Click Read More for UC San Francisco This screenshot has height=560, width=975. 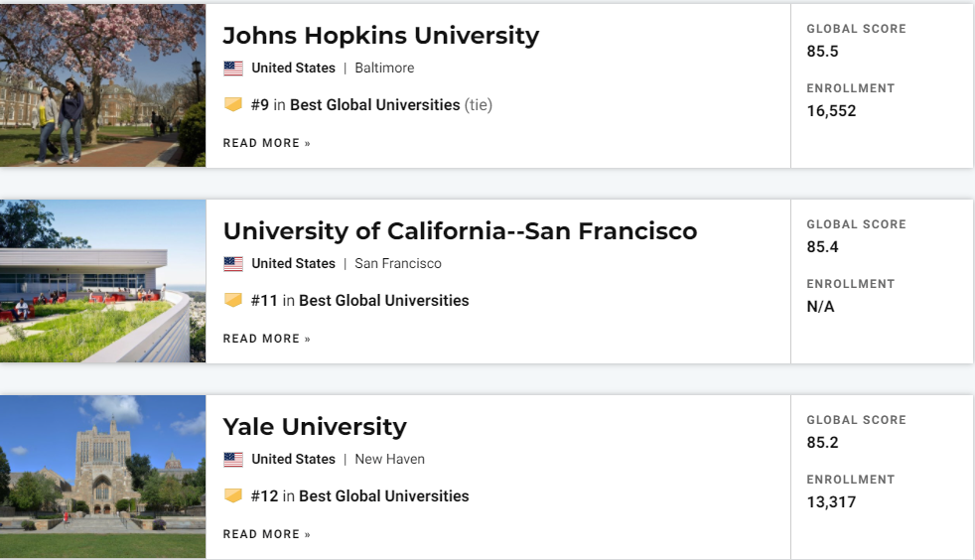click(266, 339)
